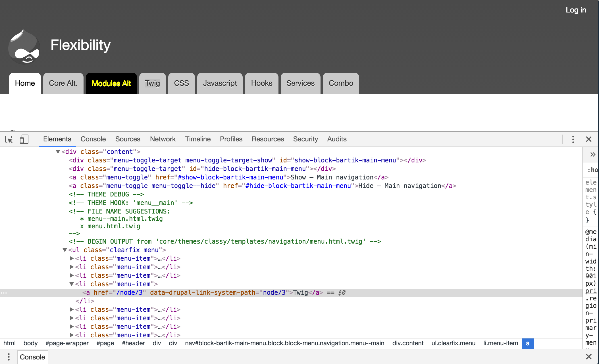Open the Network tab

coord(163,139)
